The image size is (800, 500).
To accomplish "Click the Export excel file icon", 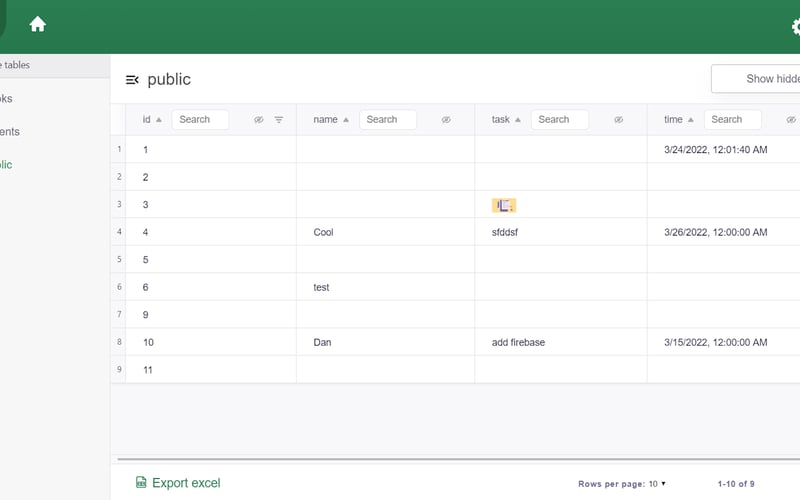I will coord(141,482).
